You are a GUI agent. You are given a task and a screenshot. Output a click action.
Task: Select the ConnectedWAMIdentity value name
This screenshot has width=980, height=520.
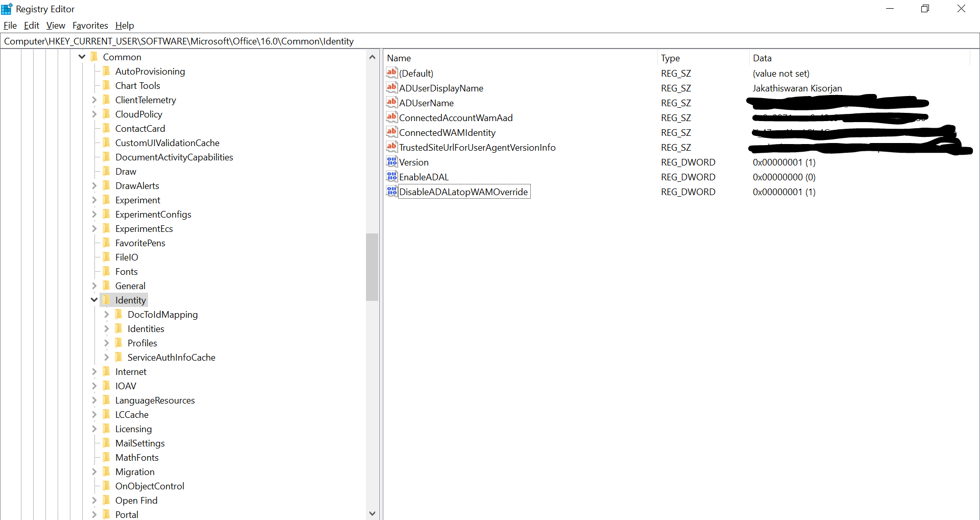tap(447, 132)
